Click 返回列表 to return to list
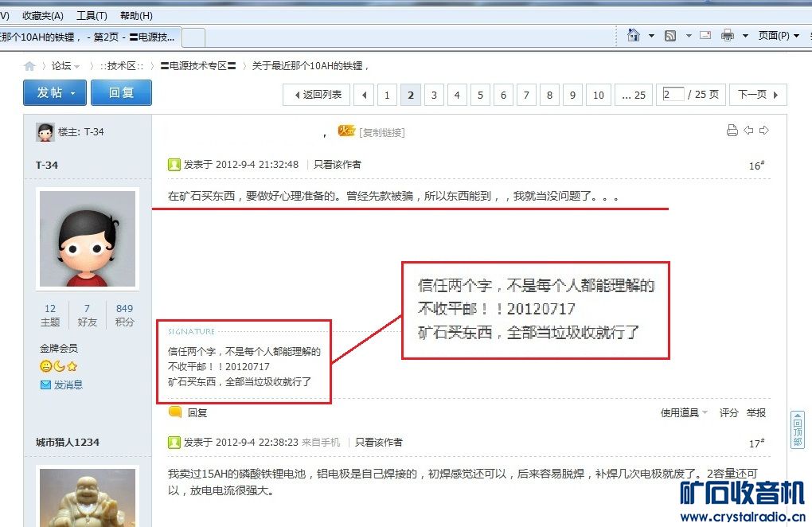The width and height of the screenshot is (812, 527). 316,95
